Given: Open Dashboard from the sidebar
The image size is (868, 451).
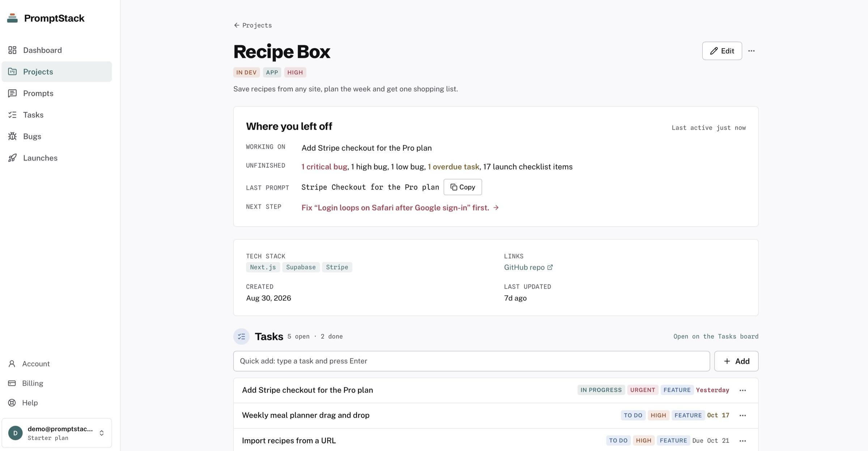Looking at the screenshot, I should point(57,50).
